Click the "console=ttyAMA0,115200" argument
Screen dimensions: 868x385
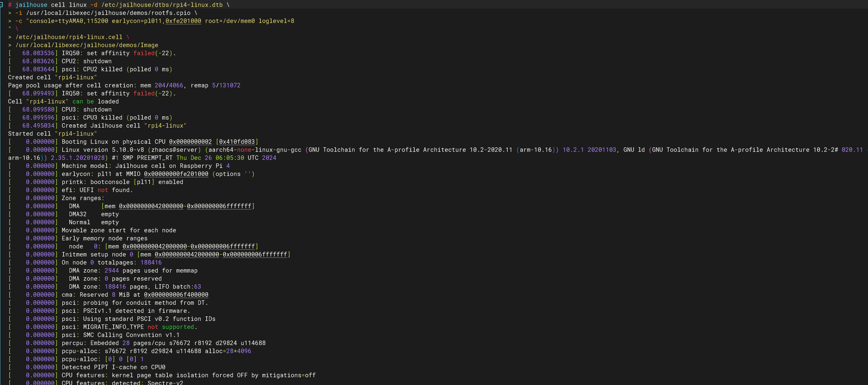point(69,21)
